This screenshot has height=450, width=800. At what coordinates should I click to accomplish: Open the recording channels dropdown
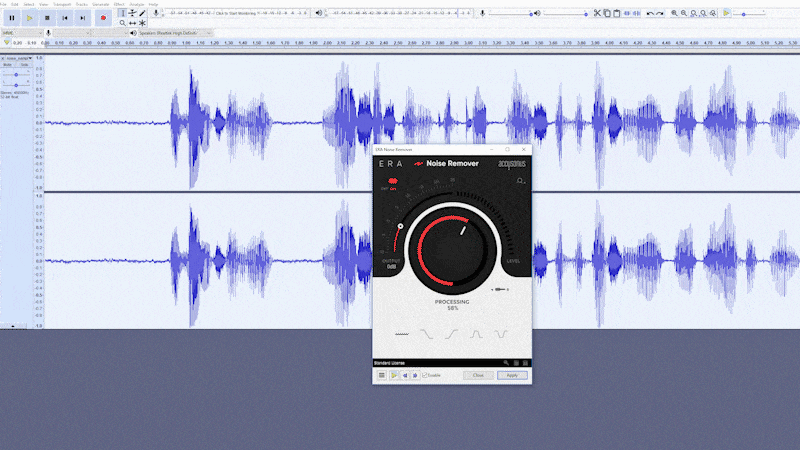coord(110,33)
